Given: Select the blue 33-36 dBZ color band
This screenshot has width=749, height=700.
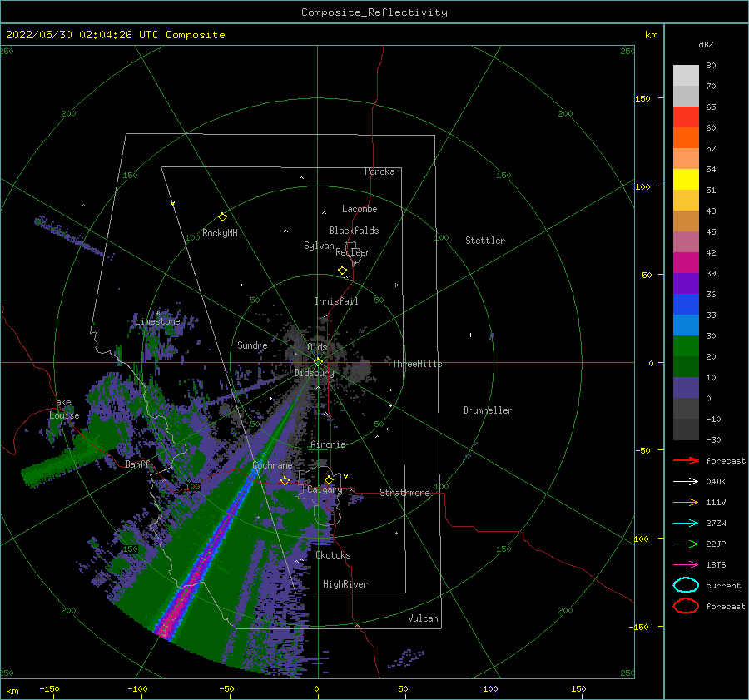Looking at the screenshot, I should [686, 304].
